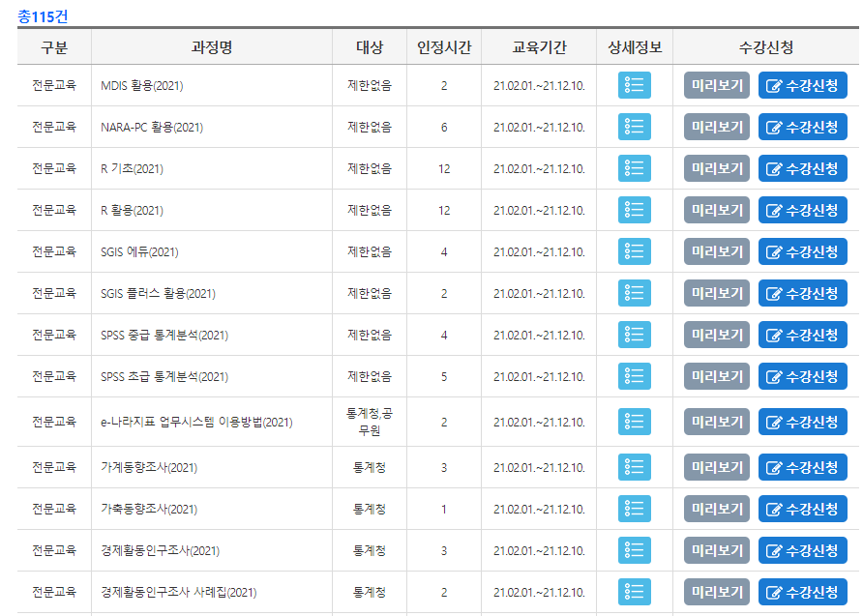Open detail info icon for MDIS 활용(2021)
This screenshot has width=863, height=616.
pyautogui.click(x=634, y=85)
